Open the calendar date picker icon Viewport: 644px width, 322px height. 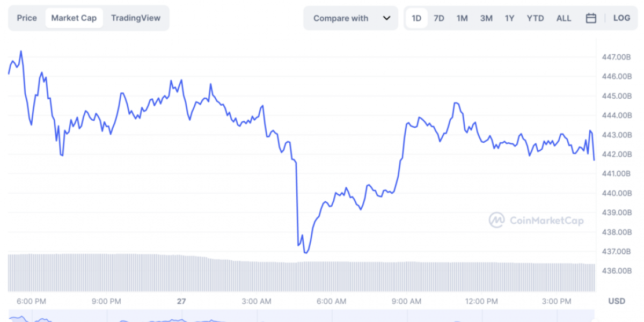591,18
